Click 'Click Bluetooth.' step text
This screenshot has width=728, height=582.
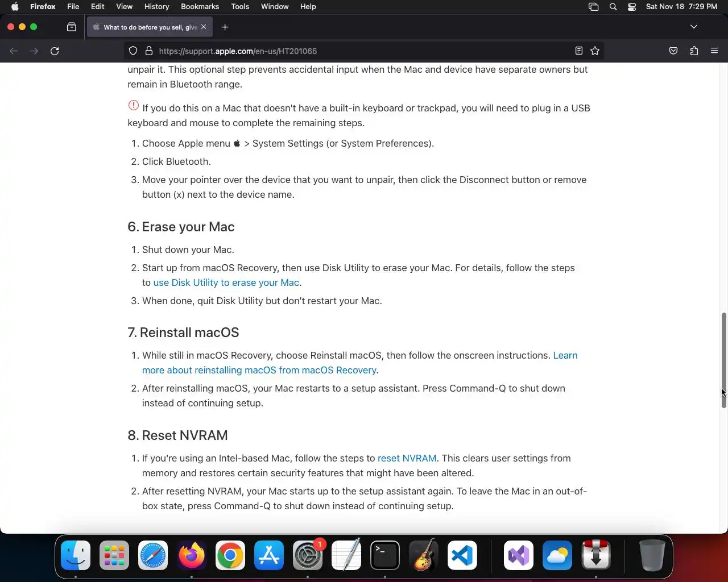tap(176, 161)
